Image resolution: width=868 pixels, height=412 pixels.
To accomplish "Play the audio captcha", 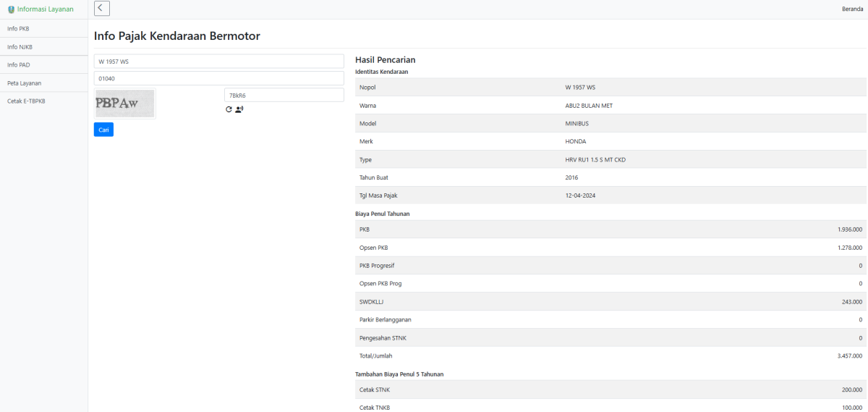I will [x=239, y=109].
